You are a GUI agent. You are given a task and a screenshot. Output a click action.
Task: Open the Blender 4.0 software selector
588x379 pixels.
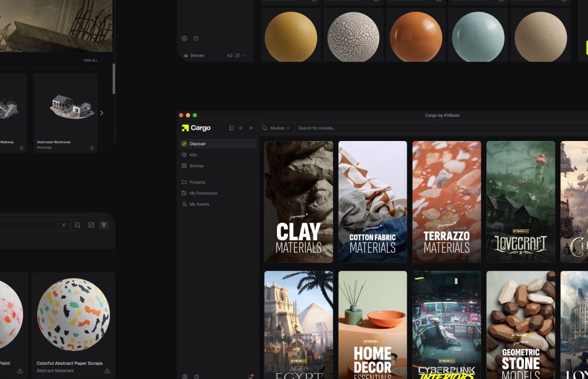[215, 55]
